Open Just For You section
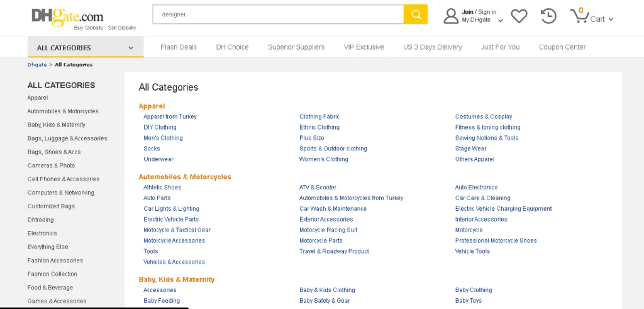Screen dimensions: 644x309 click(x=500, y=47)
